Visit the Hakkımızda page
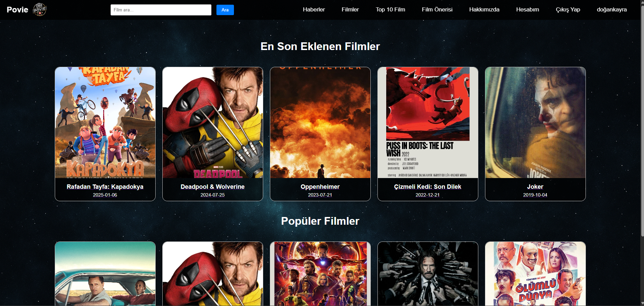Screen dimensions: 644x306 point(484,9)
